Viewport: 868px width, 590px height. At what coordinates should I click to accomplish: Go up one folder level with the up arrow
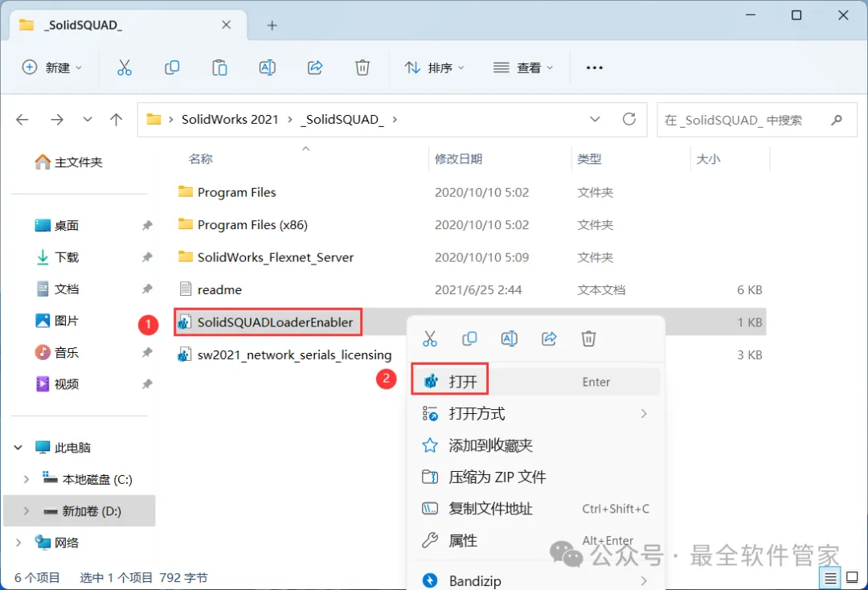point(117,120)
